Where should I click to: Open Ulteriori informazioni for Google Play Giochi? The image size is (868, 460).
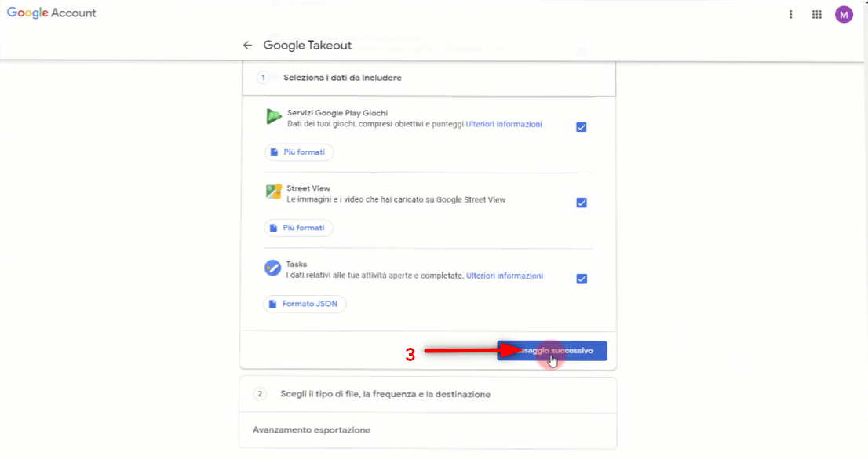504,124
